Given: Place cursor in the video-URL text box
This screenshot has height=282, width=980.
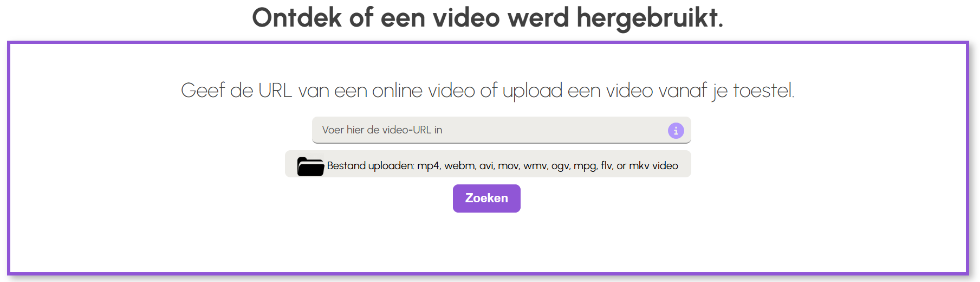Looking at the screenshot, I should [x=501, y=130].
